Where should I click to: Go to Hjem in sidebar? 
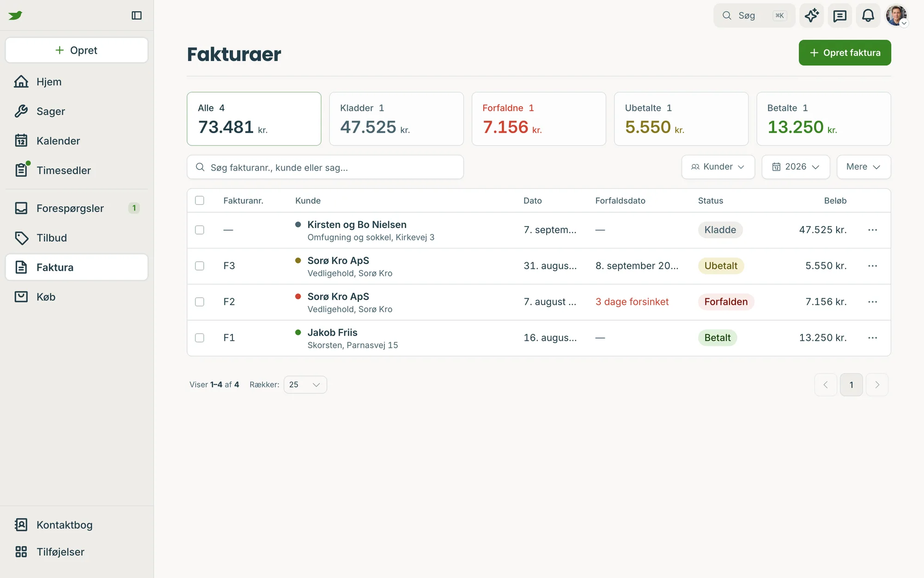coord(77,82)
